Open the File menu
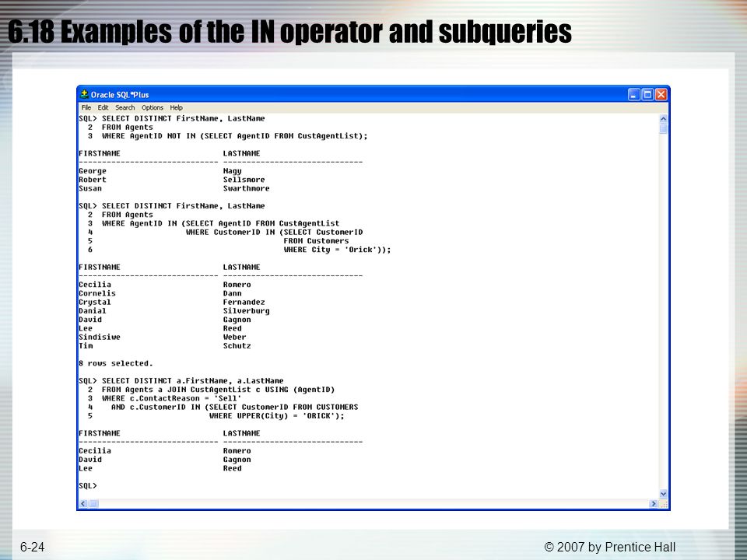 tap(86, 107)
